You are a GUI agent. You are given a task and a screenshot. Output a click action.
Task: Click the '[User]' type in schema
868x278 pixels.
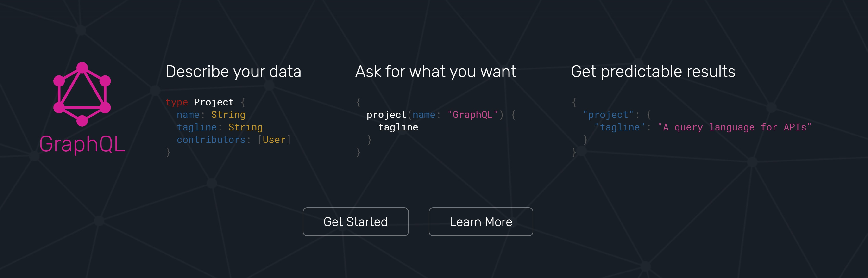[x=274, y=140]
